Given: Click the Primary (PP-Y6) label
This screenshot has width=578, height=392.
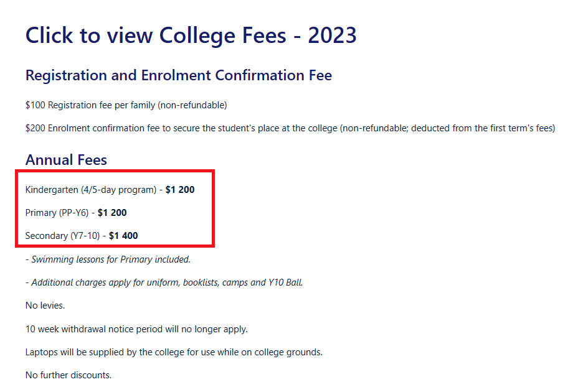Looking at the screenshot, I should [57, 213].
